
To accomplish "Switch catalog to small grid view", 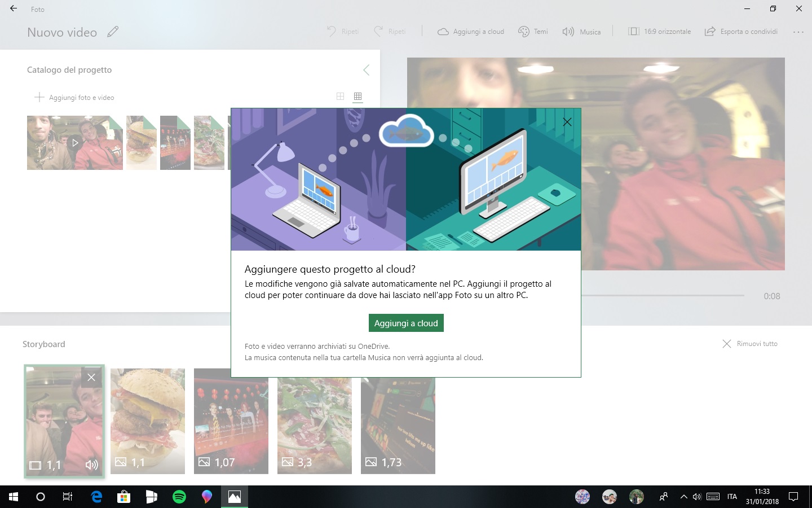I will pos(358,97).
